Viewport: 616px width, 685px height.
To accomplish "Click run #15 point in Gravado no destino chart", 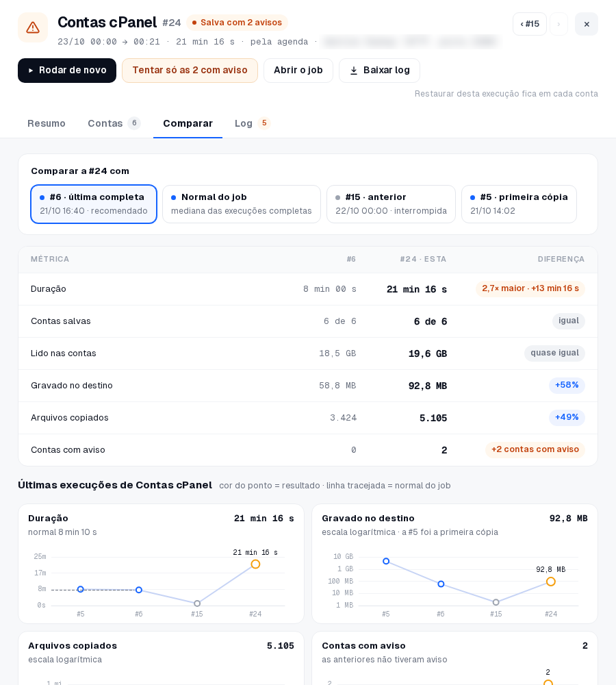I will point(496,602).
